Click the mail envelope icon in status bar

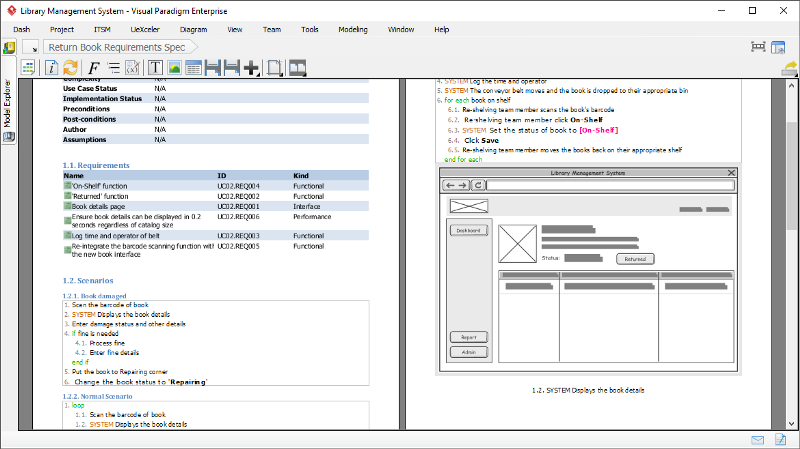(758, 440)
